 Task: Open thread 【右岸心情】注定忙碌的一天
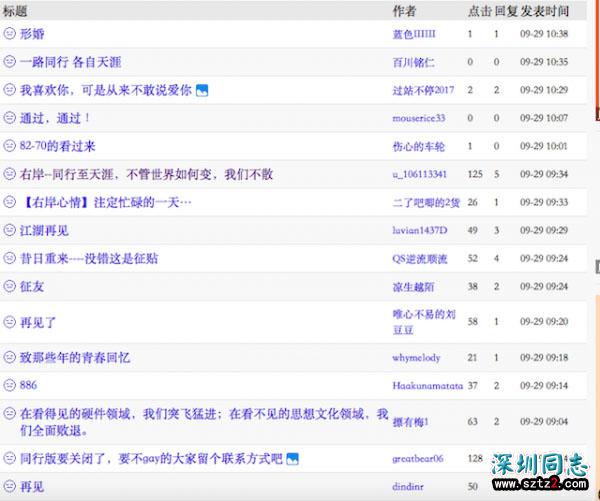click(106, 202)
